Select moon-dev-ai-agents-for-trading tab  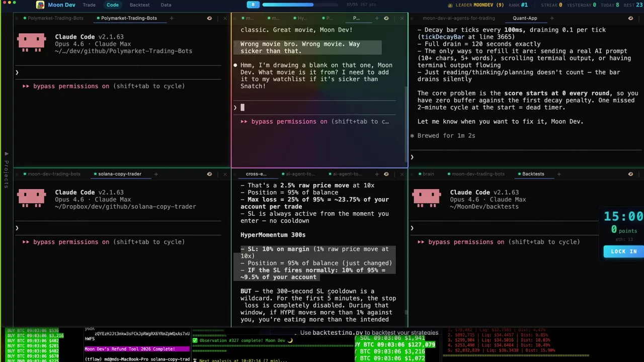[x=458, y=18]
